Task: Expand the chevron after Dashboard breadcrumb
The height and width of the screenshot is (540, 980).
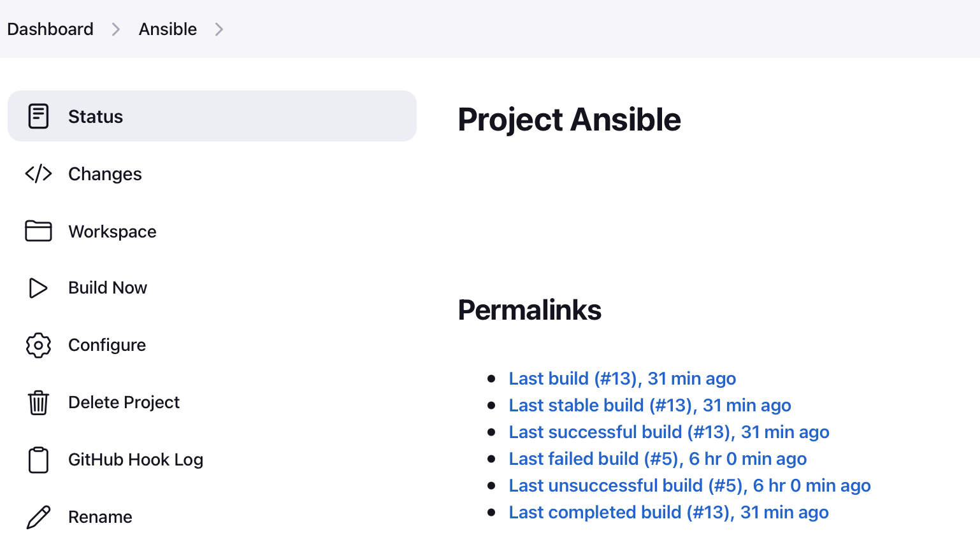Action: [115, 29]
